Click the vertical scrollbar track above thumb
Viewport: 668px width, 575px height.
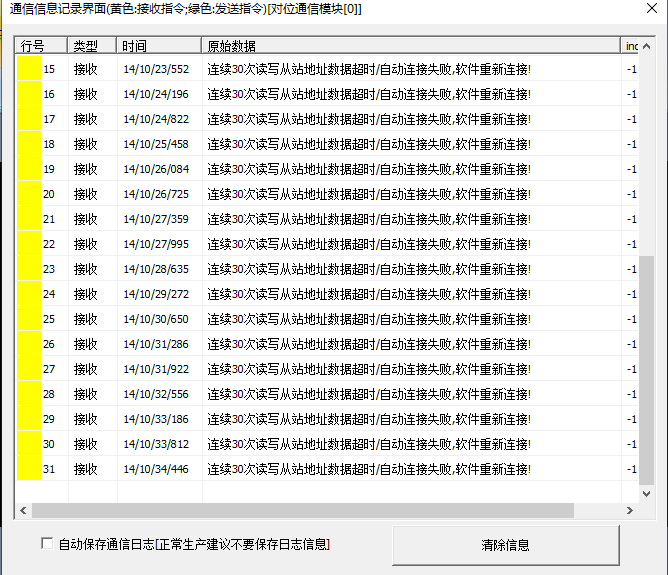(647, 150)
